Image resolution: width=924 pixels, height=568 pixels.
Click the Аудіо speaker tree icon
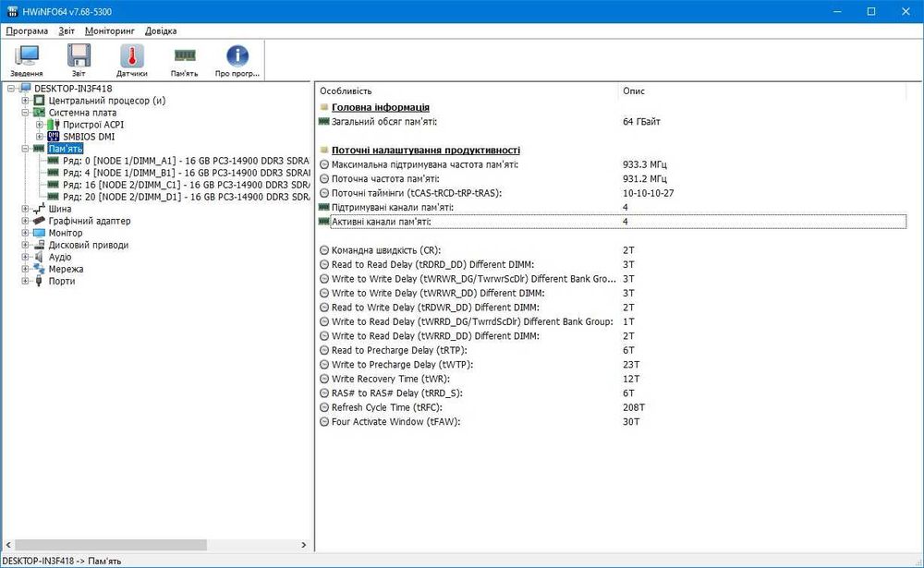point(40,258)
